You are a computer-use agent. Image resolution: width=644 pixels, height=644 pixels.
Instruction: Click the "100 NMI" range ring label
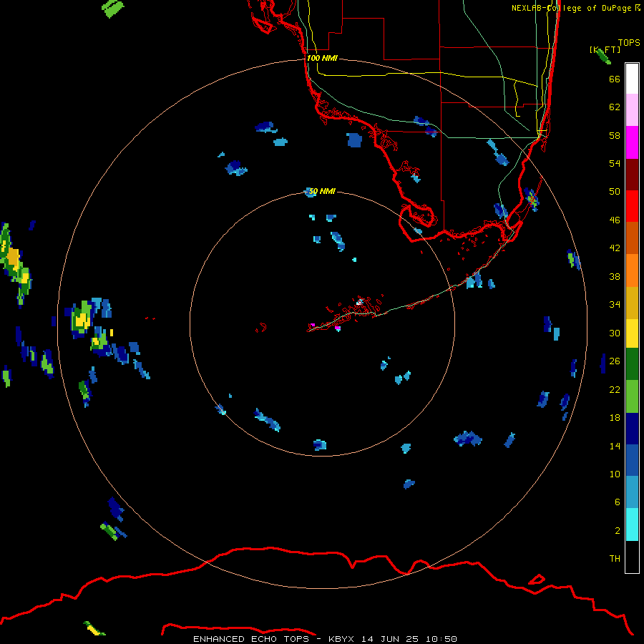click(x=322, y=58)
